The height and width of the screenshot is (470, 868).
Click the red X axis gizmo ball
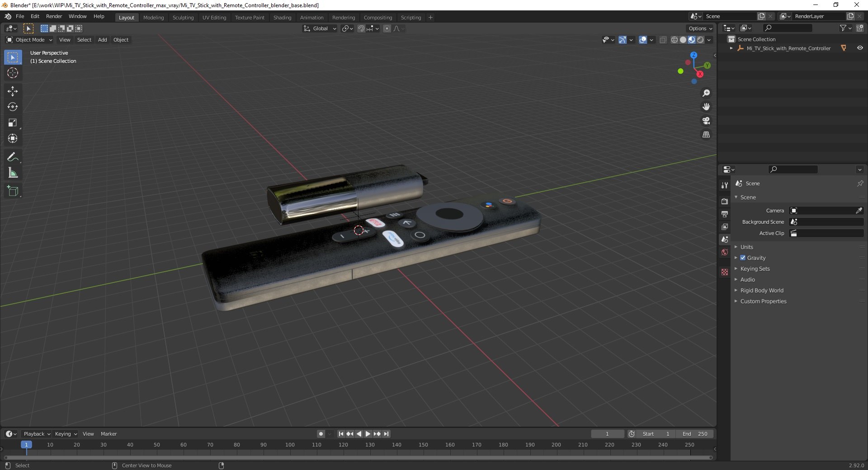(700, 74)
